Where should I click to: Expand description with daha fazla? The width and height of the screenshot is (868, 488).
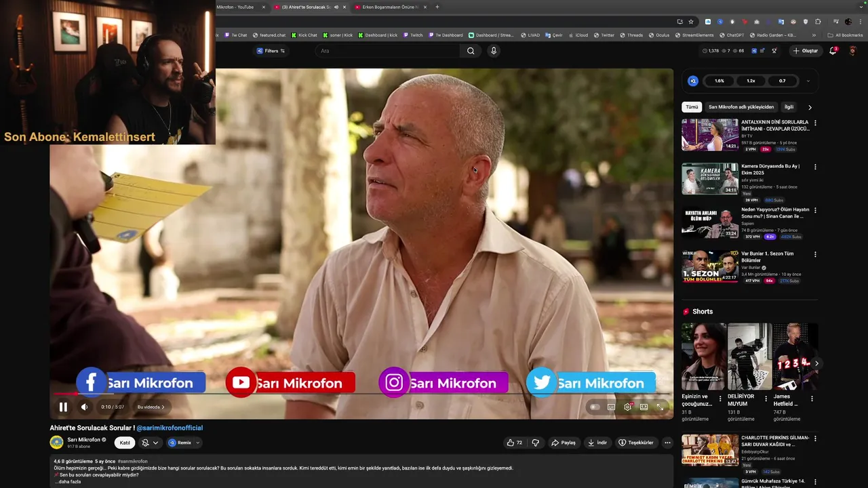[67, 482]
